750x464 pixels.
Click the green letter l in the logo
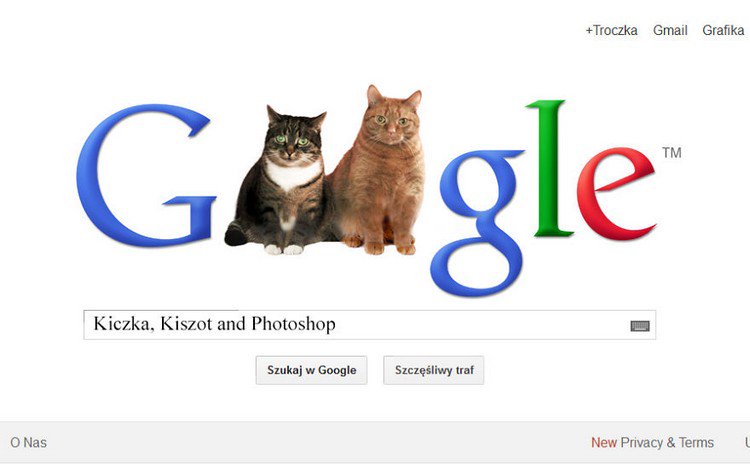pos(550,168)
